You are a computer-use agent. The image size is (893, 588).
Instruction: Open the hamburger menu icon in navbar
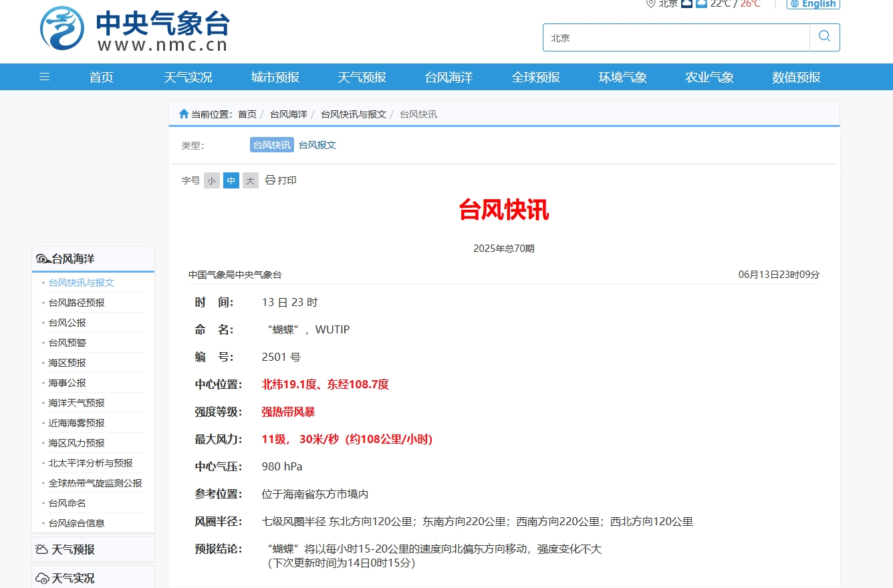click(45, 77)
